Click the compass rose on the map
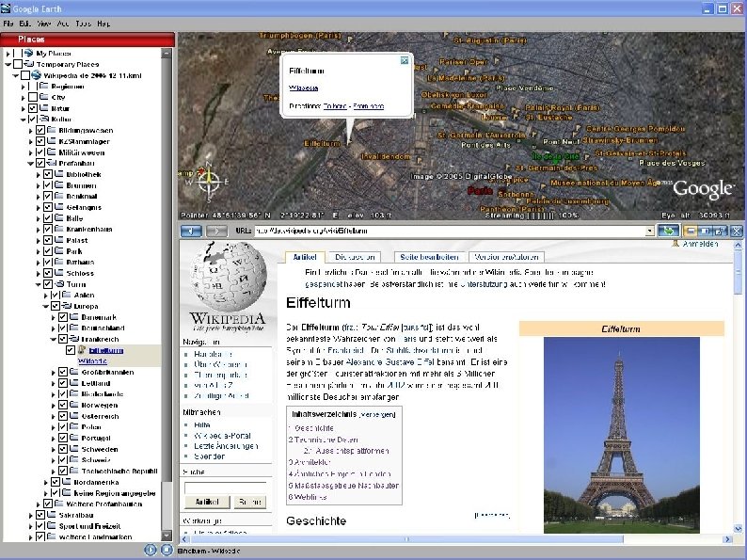Screen dimensions: 747x560 209,181
